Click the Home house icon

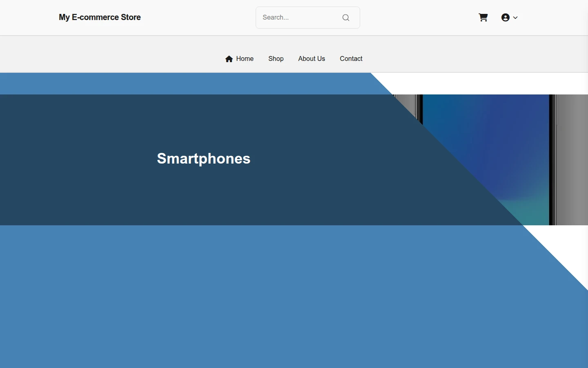point(229,59)
